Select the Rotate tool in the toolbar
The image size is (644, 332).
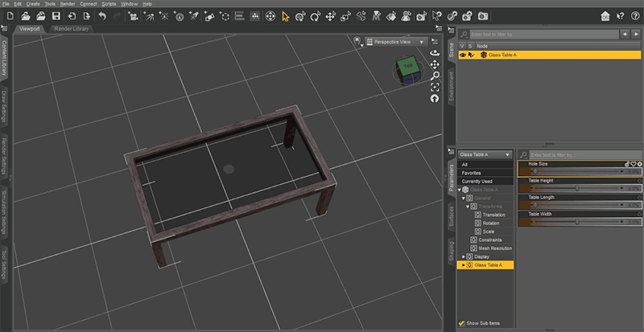[x=316, y=16]
